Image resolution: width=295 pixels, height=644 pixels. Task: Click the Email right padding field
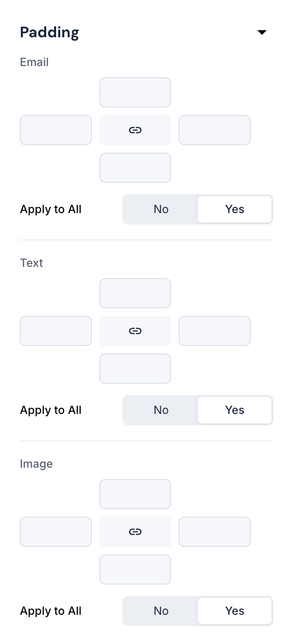click(x=214, y=130)
